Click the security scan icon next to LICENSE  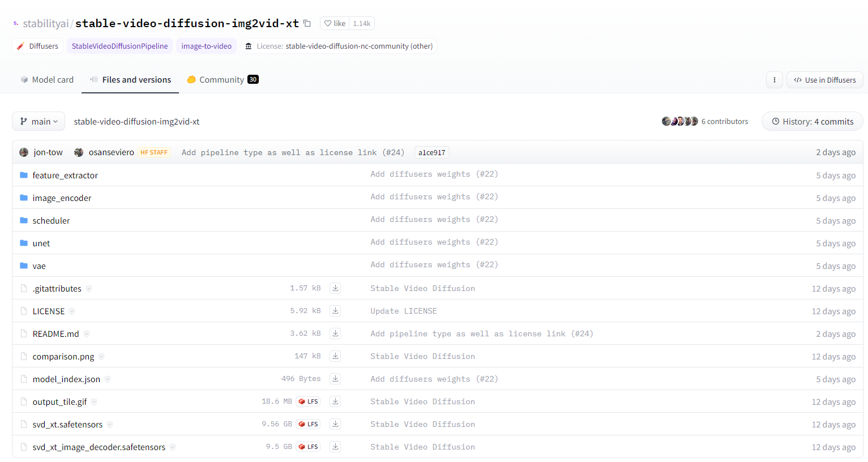tap(72, 311)
